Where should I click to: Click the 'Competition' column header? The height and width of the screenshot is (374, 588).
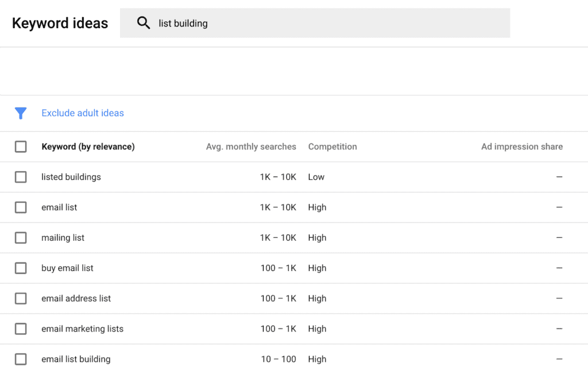tap(332, 146)
